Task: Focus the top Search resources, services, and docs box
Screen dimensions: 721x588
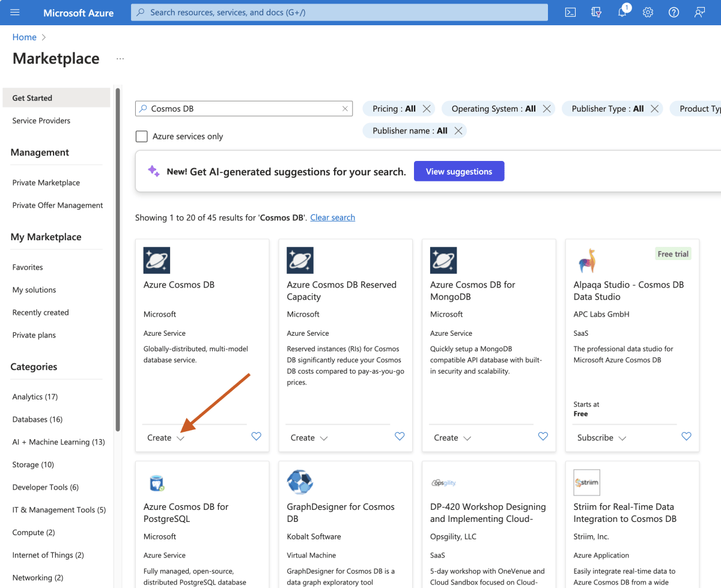Action: click(x=339, y=12)
